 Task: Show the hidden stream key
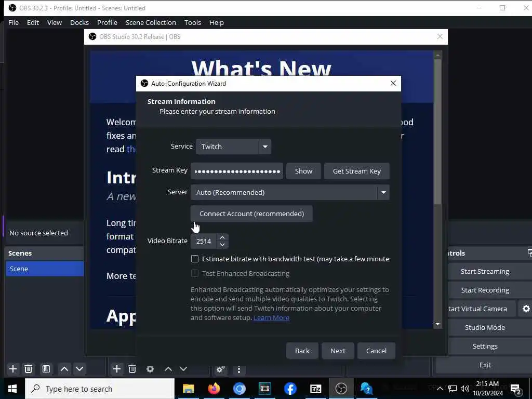click(x=303, y=171)
